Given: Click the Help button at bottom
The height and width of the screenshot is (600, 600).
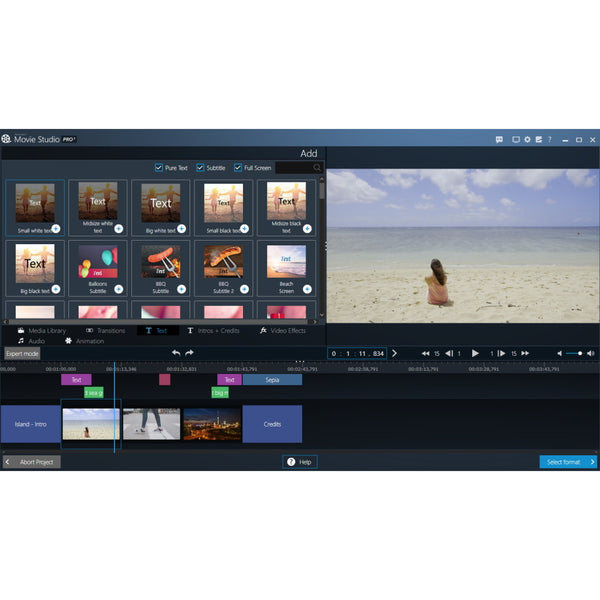Looking at the screenshot, I should pos(300,462).
